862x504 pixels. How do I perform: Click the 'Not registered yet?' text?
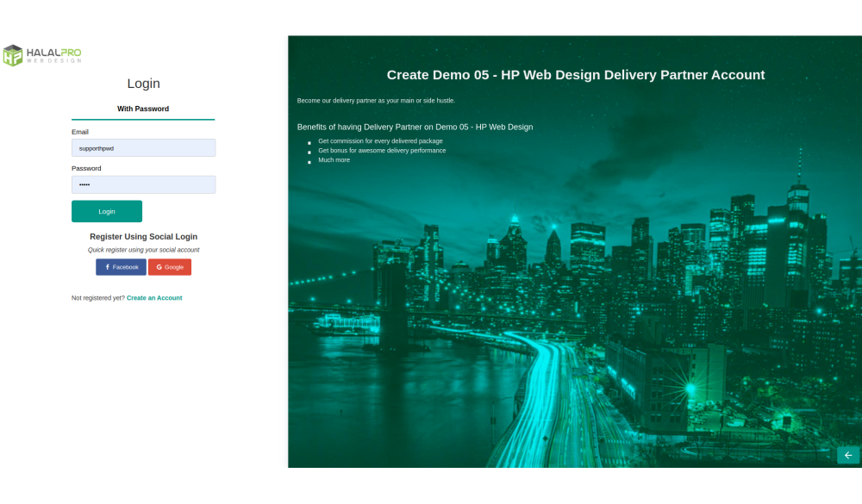[x=98, y=298]
